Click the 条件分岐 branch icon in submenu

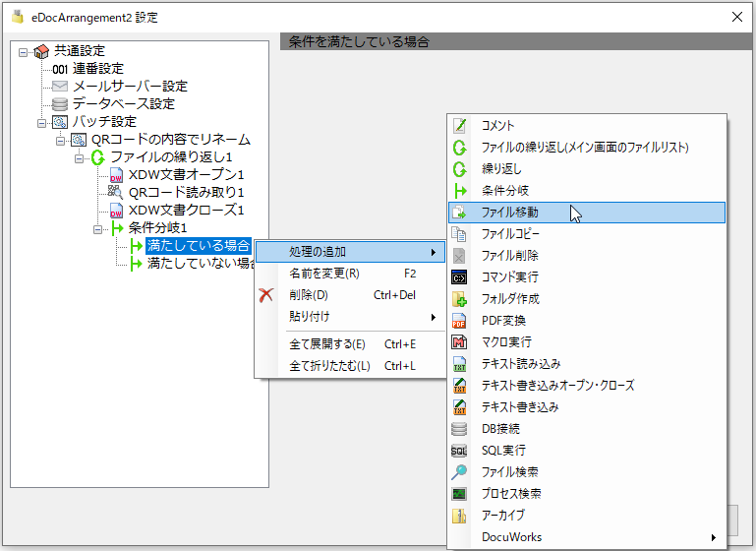click(x=459, y=191)
